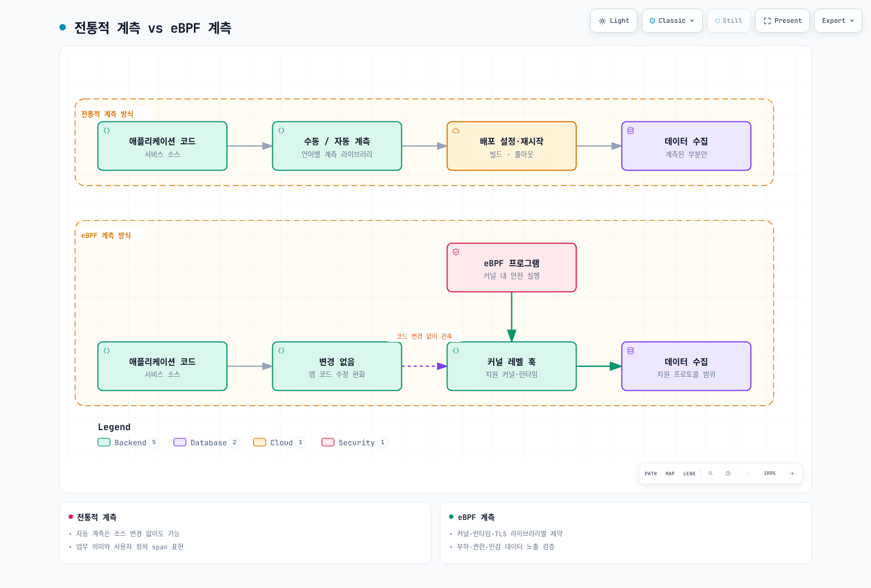Click the 코드 변경 없이 관측 edge label
This screenshot has height=588, width=871.
pos(424,336)
